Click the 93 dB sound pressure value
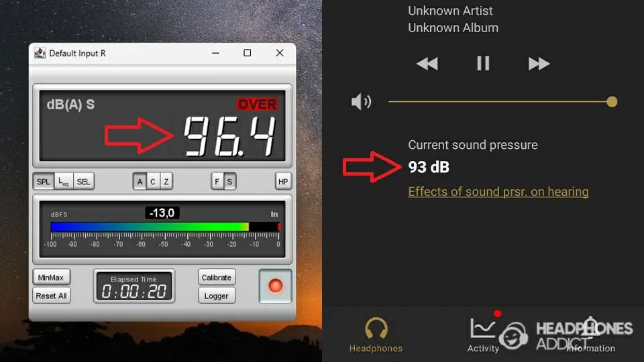Screen dimensions: 644x362 (429, 167)
